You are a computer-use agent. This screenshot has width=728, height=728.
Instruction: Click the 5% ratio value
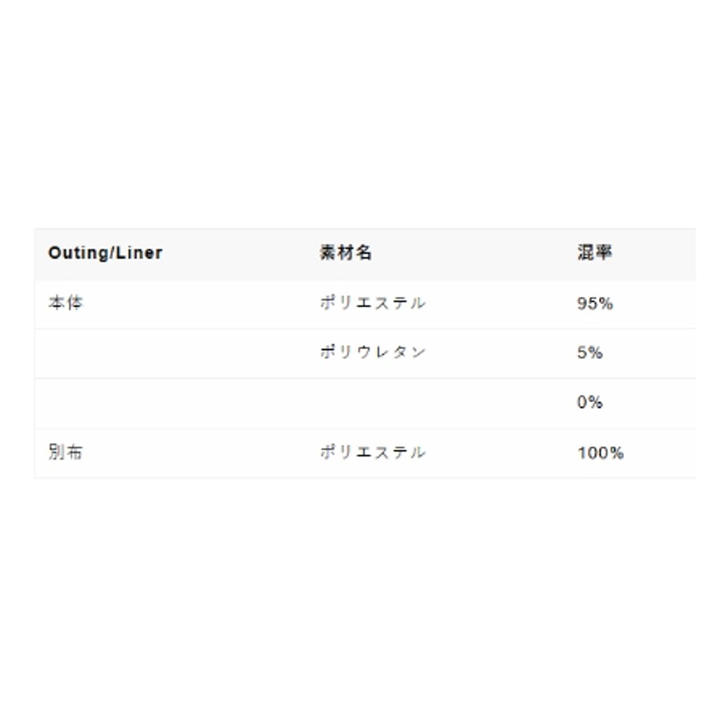590,353
